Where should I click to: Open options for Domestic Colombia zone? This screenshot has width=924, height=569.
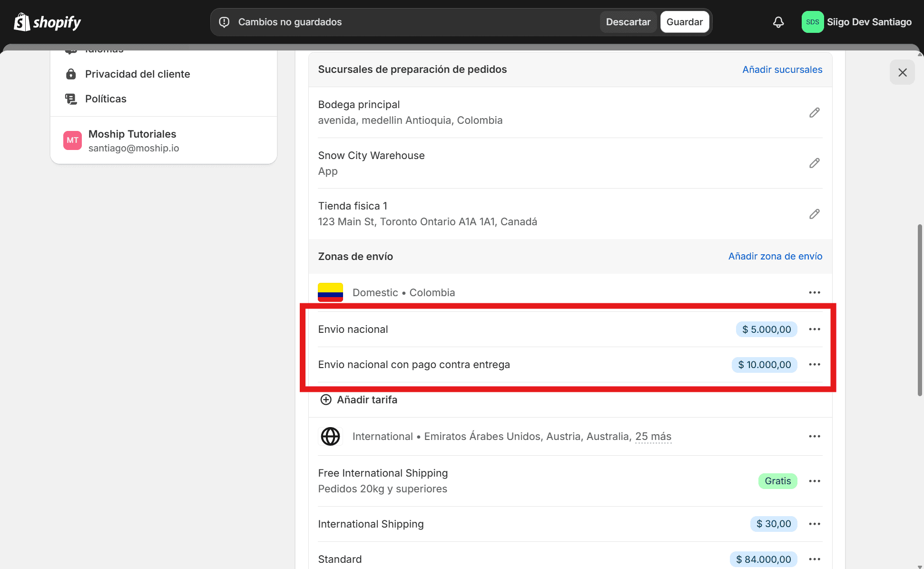point(815,292)
